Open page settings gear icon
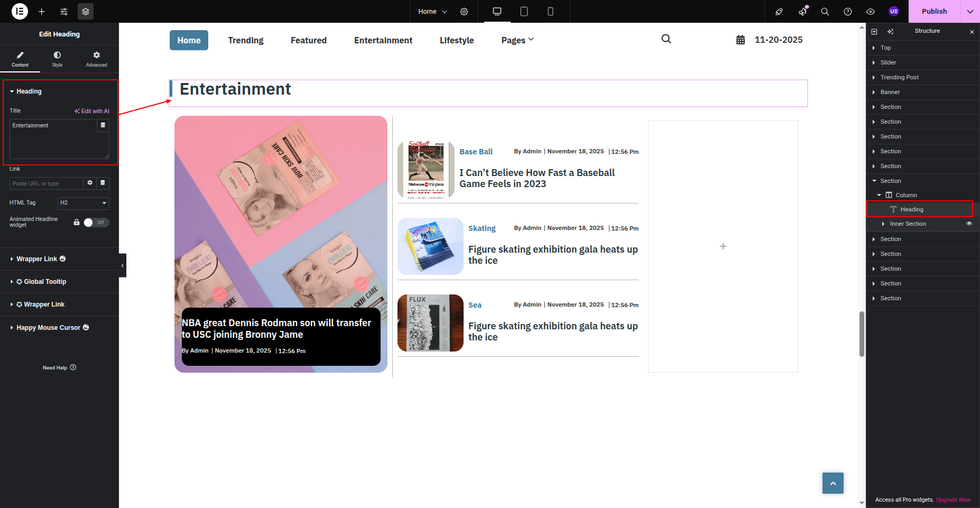Screen dimensions: 980x508 point(464,11)
